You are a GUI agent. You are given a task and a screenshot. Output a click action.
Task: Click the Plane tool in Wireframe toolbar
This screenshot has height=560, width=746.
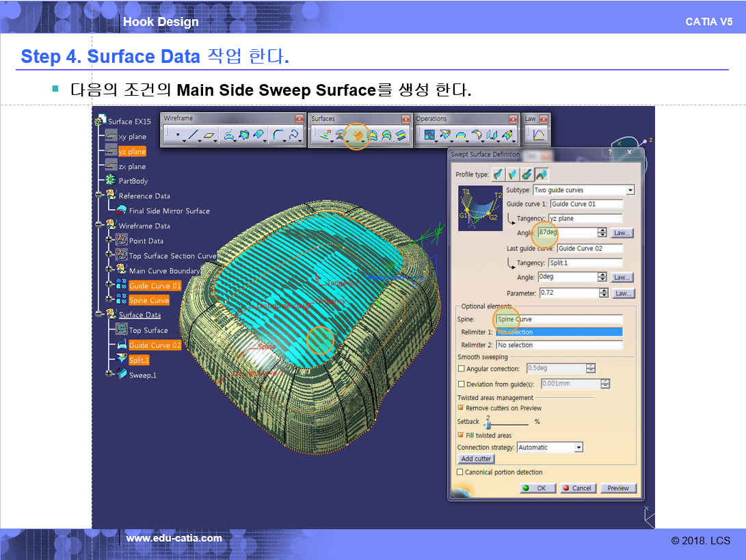(209, 135)
